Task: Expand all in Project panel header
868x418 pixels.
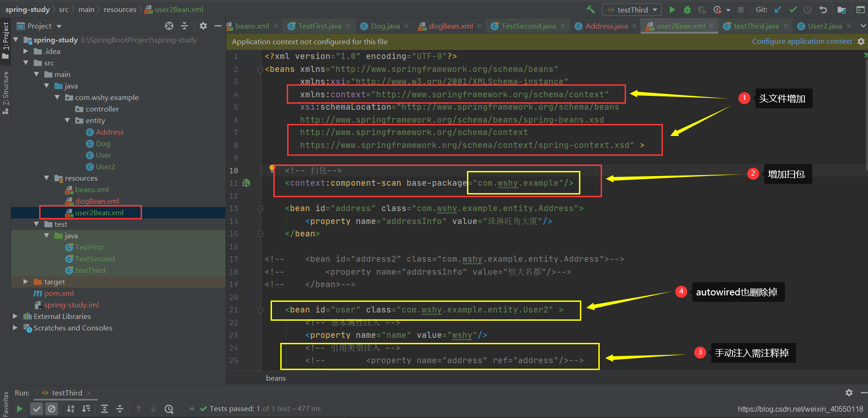Action: [x=184, y=26]
